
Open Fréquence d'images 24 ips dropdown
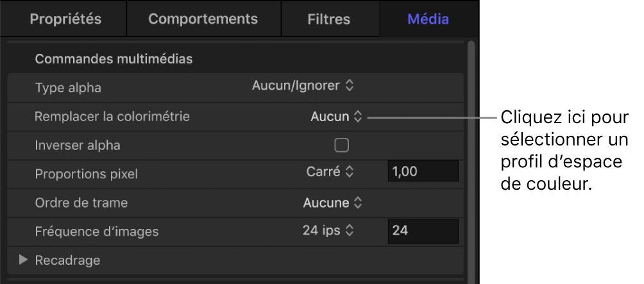328,230
